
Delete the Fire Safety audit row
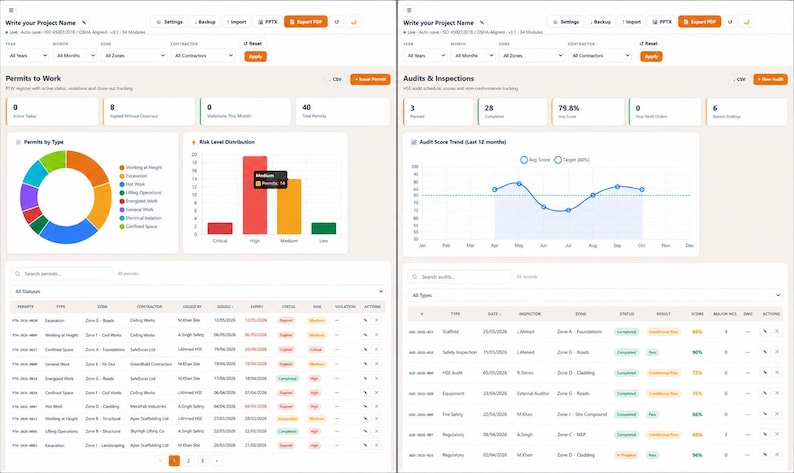tap(777, 414)
